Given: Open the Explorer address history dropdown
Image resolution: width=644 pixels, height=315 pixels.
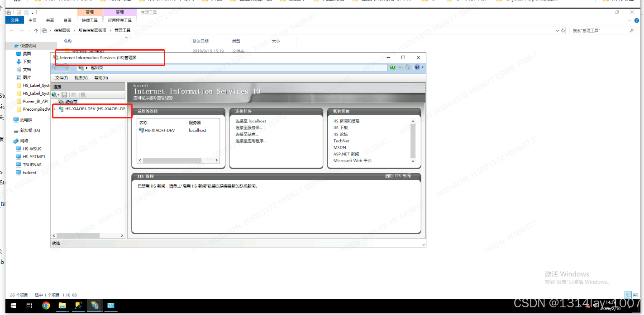Looking at the screenshot, I should point(557,30).
